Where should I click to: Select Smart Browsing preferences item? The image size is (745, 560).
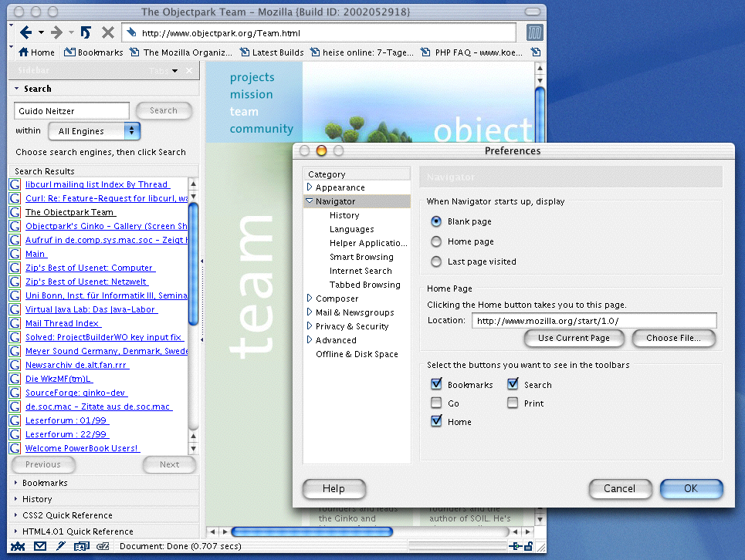[x=361, y=257]
